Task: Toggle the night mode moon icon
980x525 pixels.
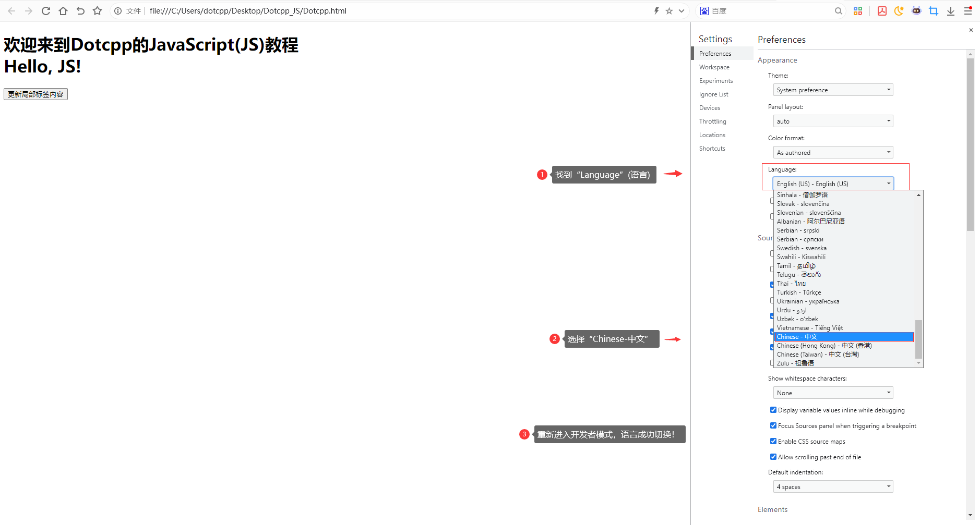Action: tap(899, 11)
